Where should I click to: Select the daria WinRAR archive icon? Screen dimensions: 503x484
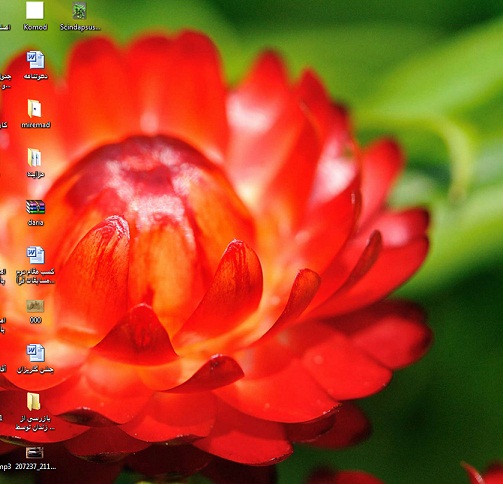(35, 207)
